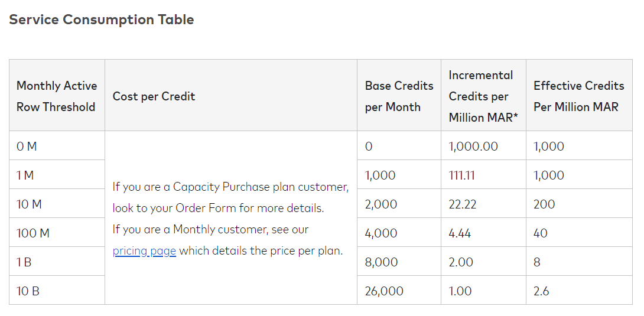Select the Cost per Credit column header
Image resolution: width=644 pixels, height=316 pixels.
click(154, 96)
